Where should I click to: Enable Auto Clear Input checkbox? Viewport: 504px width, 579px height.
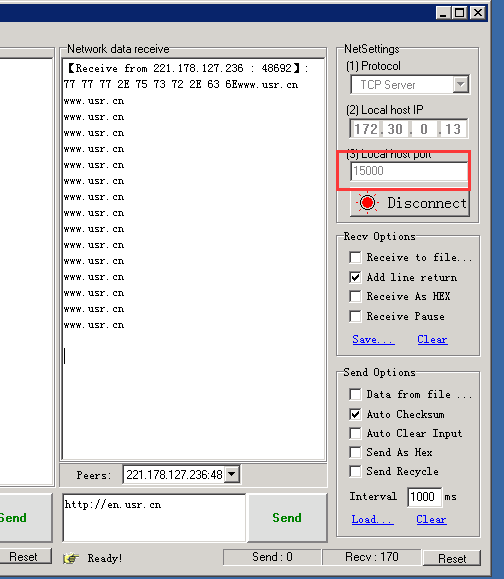(355, 433)
